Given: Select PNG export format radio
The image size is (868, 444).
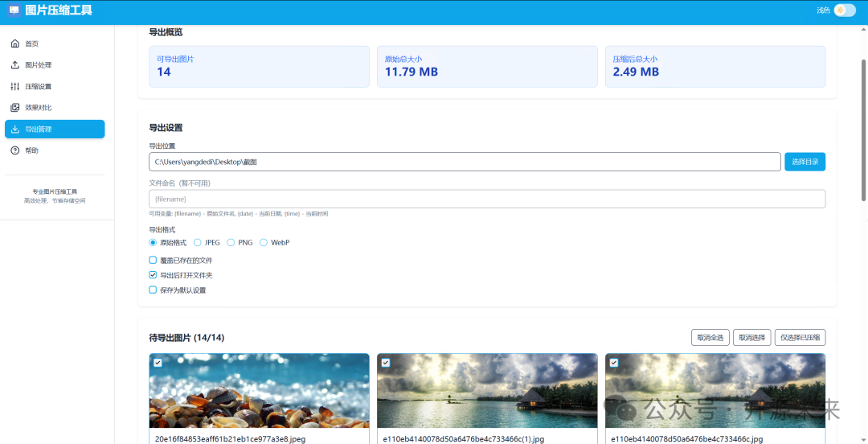Looking at the screenshot, I should [231, 242].
